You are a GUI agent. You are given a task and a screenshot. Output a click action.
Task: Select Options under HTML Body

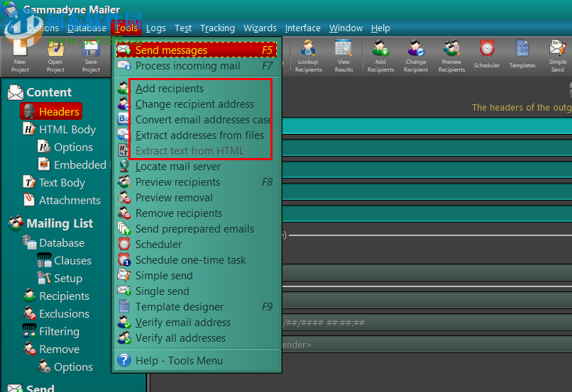(x=66, y=147)
